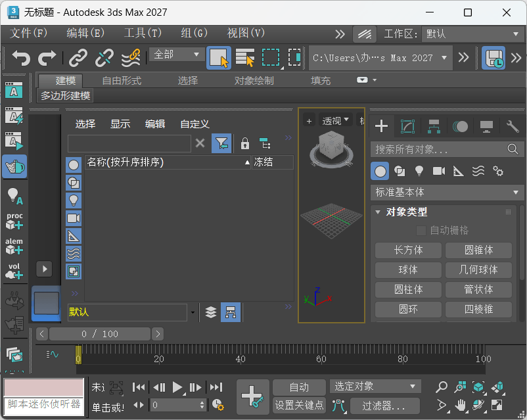Click the 球体 creation button
Viewport: 527px width, 420px height.
[x=407, y=269]
